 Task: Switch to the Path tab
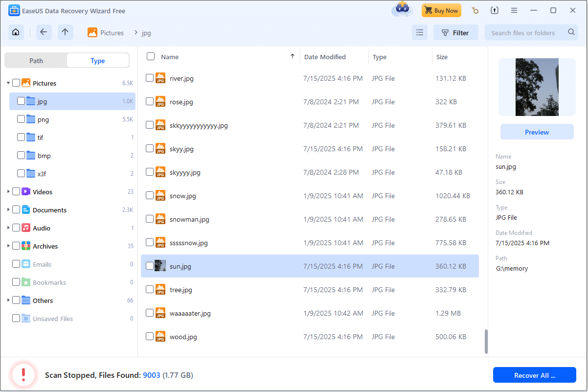point(36,60)
